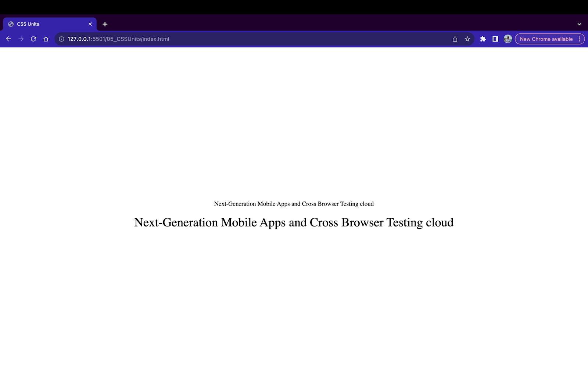
Task: Close the CSS Units tab
Action: point(90,24)
